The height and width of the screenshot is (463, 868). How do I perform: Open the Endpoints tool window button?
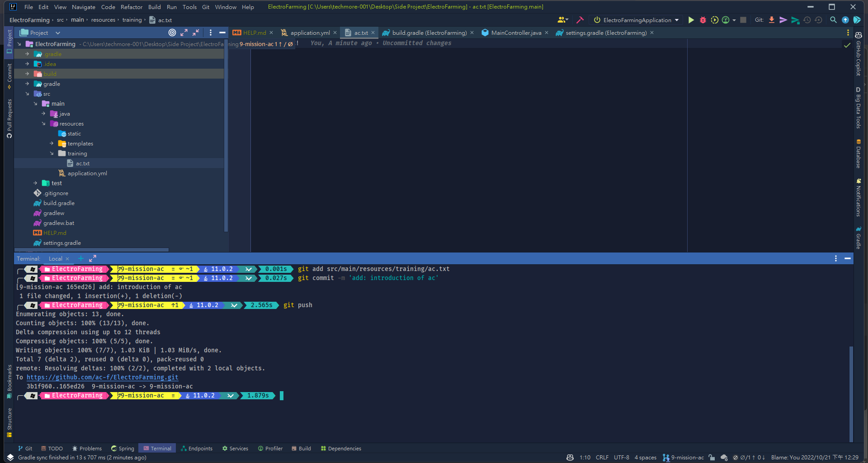(x=197, y=449)
